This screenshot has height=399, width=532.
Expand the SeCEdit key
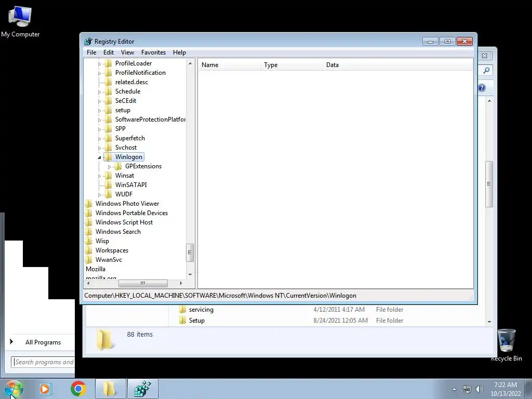click(x=99, y=101)
